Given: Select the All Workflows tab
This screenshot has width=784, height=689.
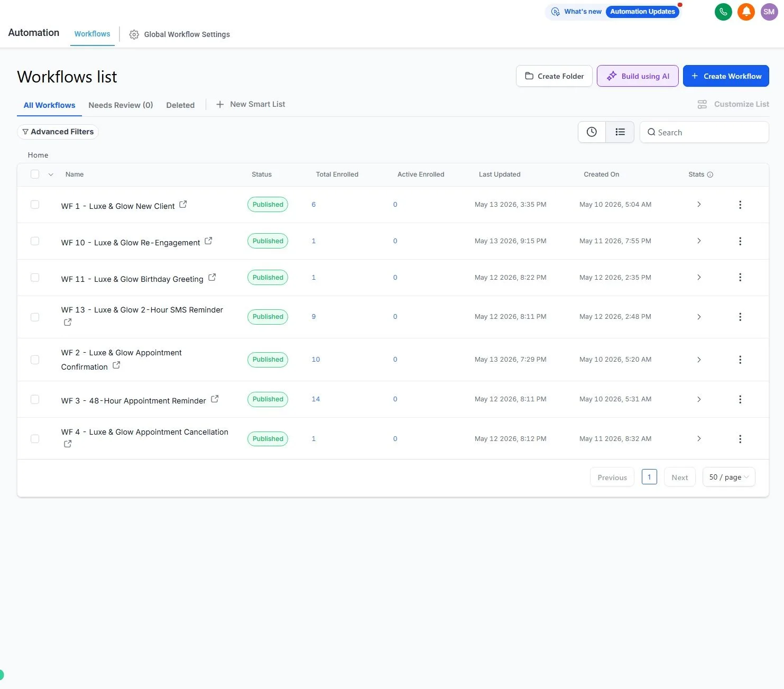Looking at the screenshot, I should click(x=49, y=105).
